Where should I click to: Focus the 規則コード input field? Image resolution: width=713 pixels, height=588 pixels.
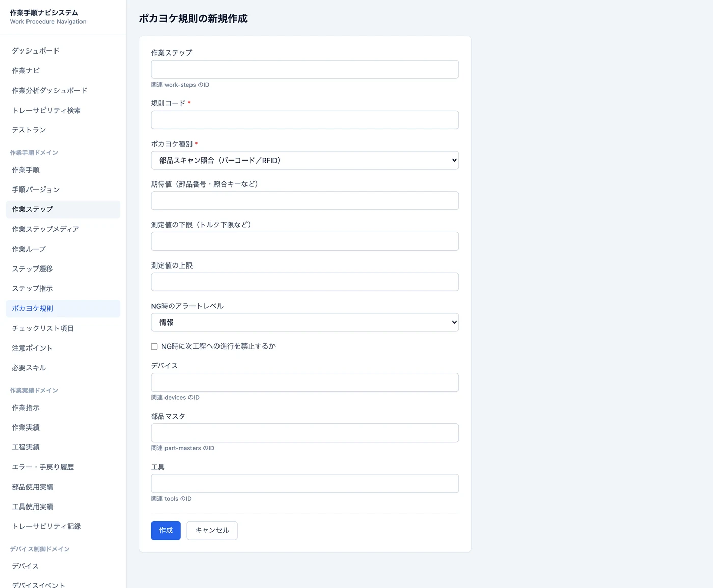(x=305, y=120)
